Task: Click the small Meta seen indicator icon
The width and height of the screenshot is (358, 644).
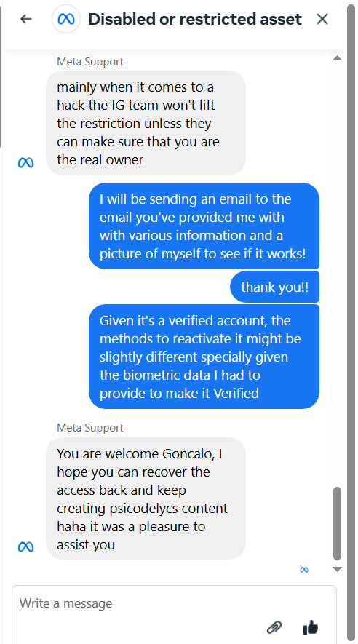Action: pyautogui.click(x=304, y=570)
